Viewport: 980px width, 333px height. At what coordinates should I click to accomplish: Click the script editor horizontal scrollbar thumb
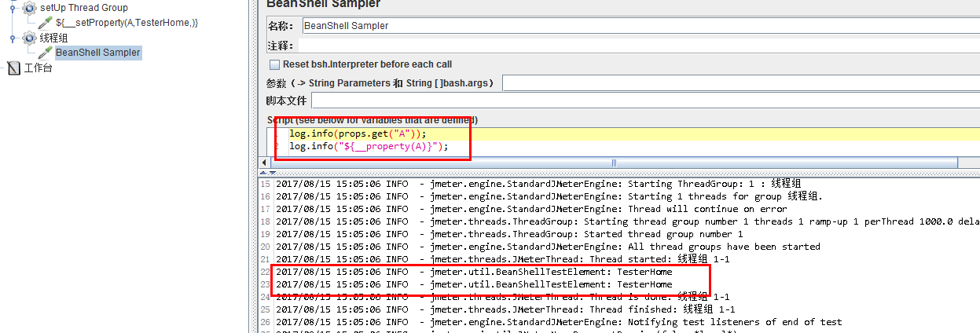(613, 163)
